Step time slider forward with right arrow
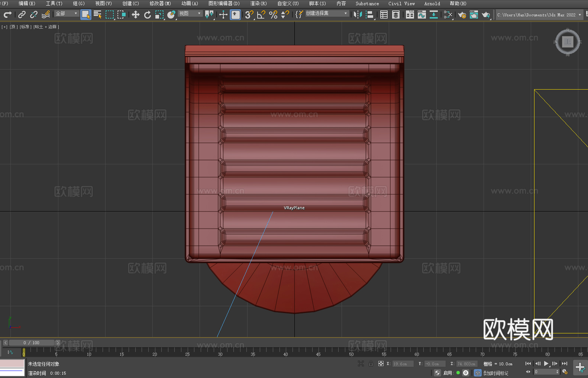Screen dimensions: 588x378 click(58, 343)
